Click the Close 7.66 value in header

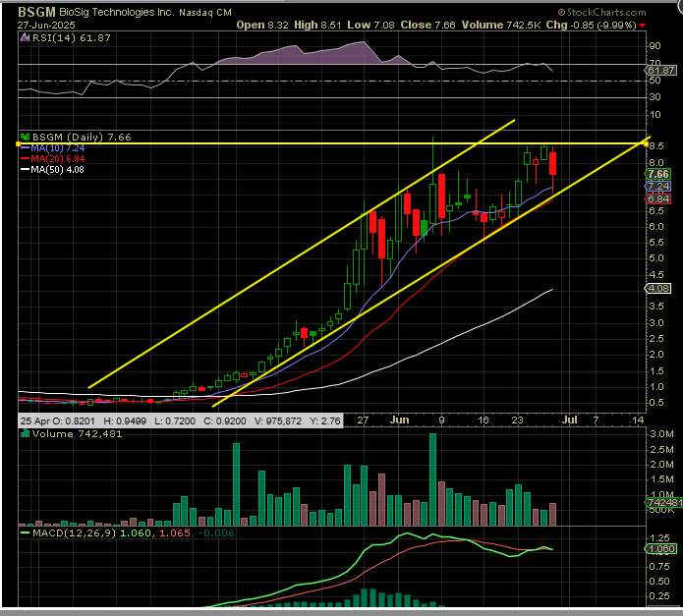[427, 26]
